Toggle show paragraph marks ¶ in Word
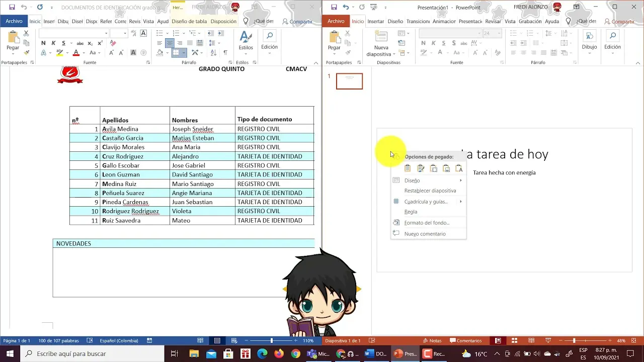This screenshot has width=644, height=362. (x=225, y=52)
